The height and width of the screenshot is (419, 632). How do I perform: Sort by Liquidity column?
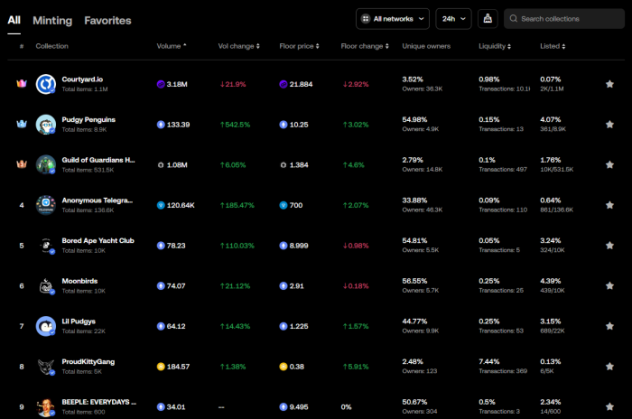tap(495, 46)
